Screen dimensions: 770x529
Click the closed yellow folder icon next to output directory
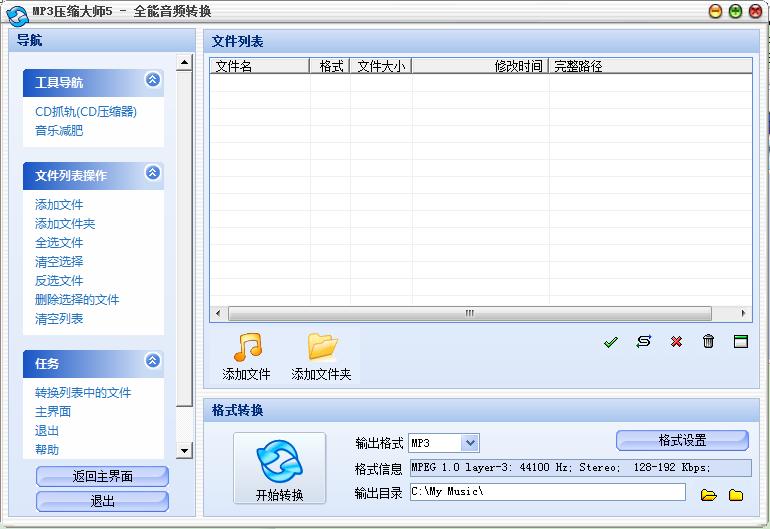736,495
